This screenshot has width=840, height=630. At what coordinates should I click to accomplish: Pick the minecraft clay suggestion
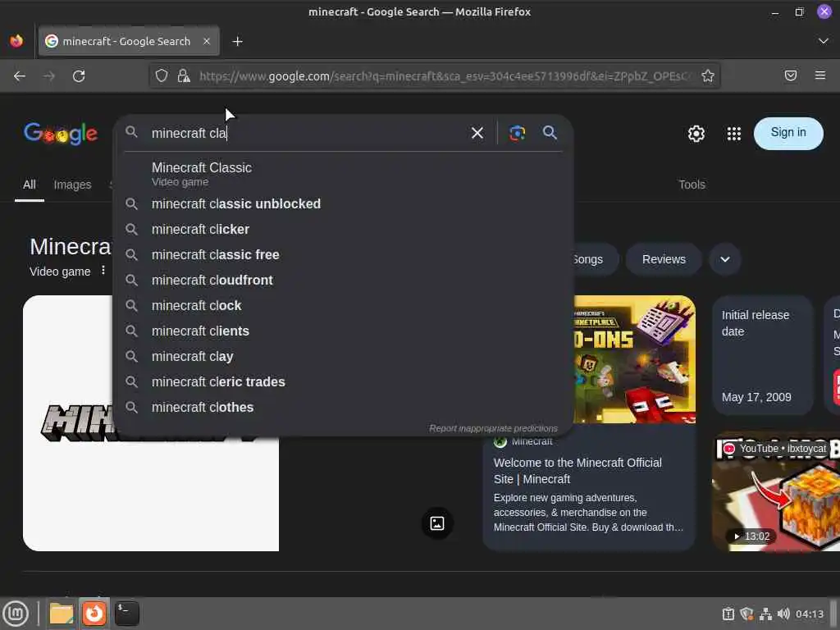(x=343, y=356)
